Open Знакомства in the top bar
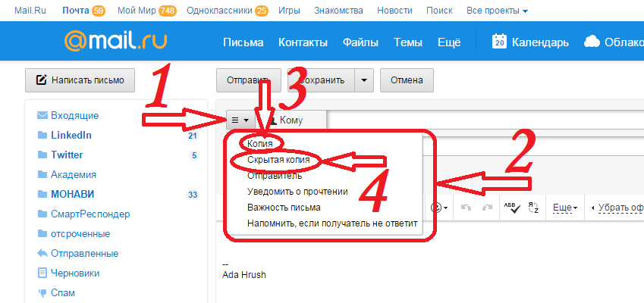 tap(338, 11)
